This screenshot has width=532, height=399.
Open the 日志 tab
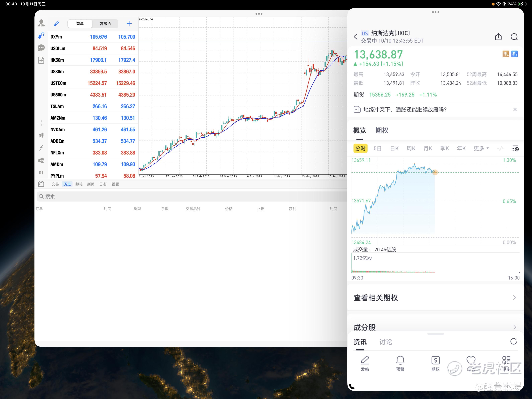coord(103,184)
